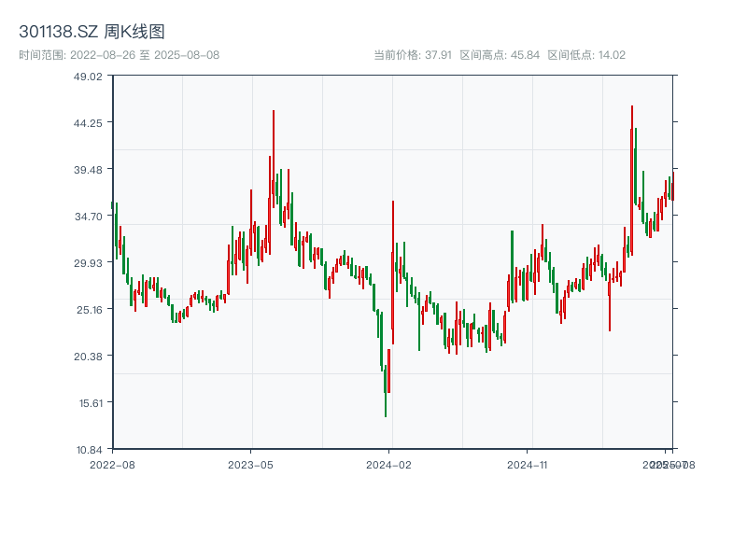Image resolution: width=747 pixels, height=560 pixels.
Task: Click the 2024-02 x-axis date label
Action: click(388, 464)
